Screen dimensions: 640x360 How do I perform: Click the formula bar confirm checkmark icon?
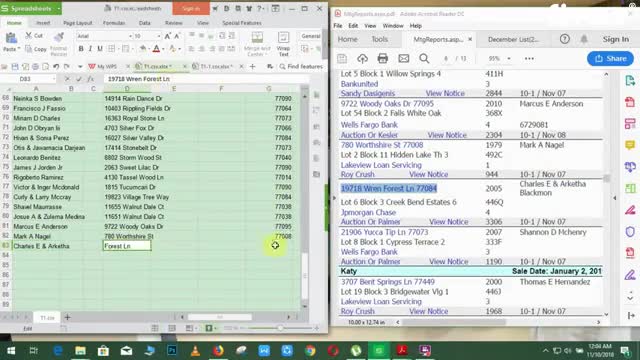tap(79, 79)
